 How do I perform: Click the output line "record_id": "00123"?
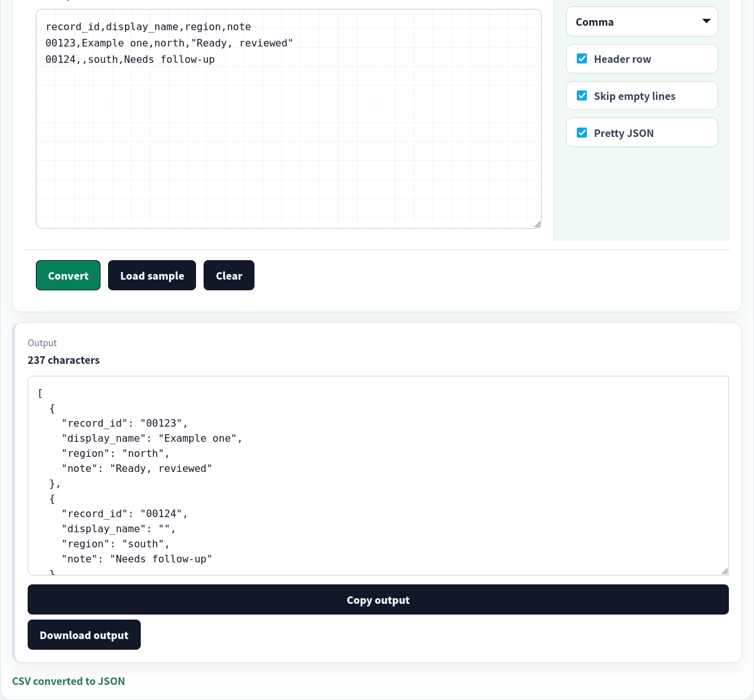124,424
